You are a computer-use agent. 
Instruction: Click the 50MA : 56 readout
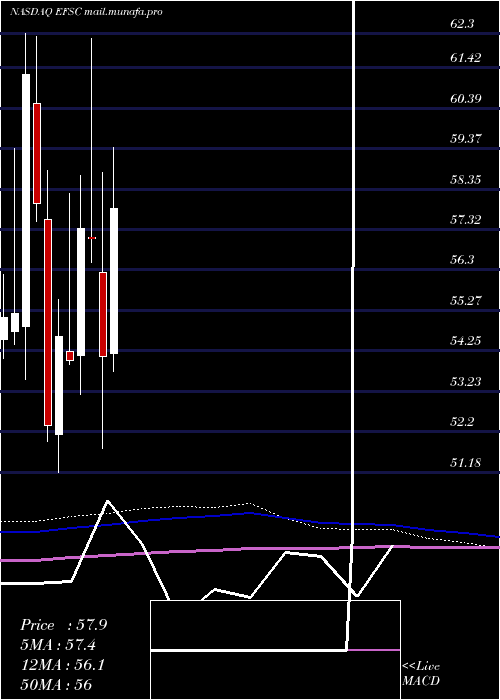tap(56, 684)
